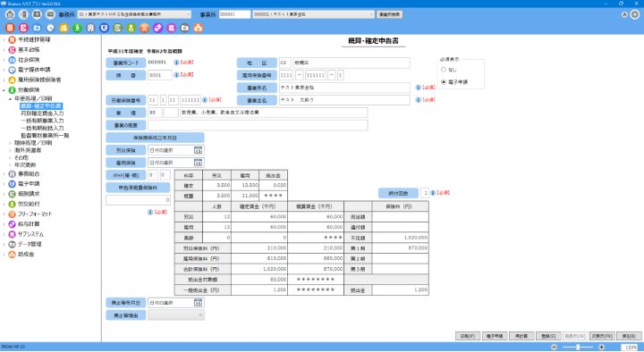This screenshot has height=352, width=644.
Task: Click the 事業の概要 input field
Action: tap(258, 125)
